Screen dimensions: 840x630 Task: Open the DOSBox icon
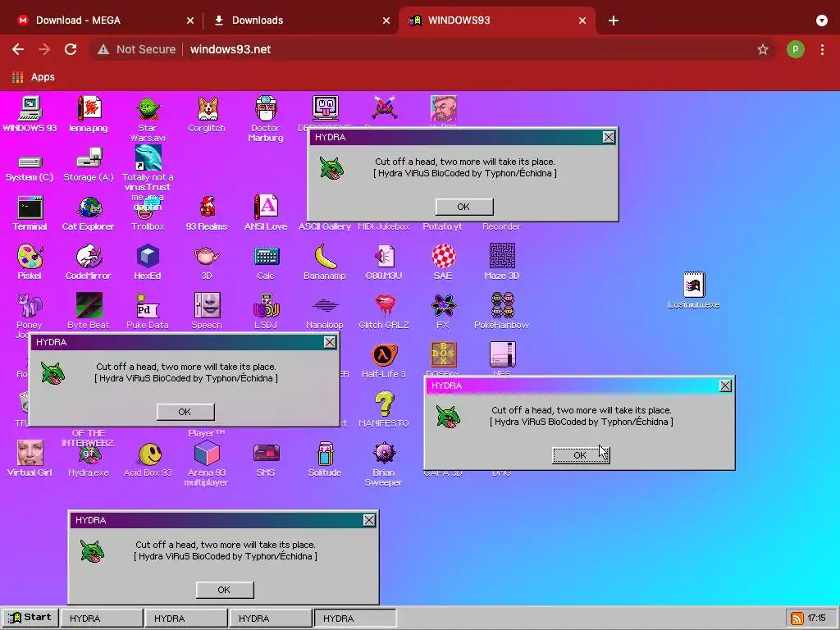(443, 358)
